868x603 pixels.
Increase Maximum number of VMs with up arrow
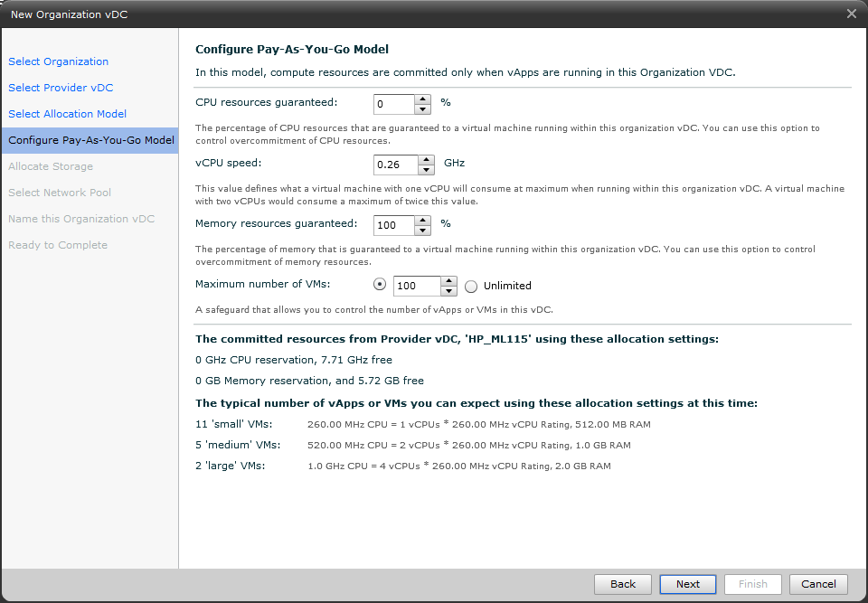(x=449, y=281)
